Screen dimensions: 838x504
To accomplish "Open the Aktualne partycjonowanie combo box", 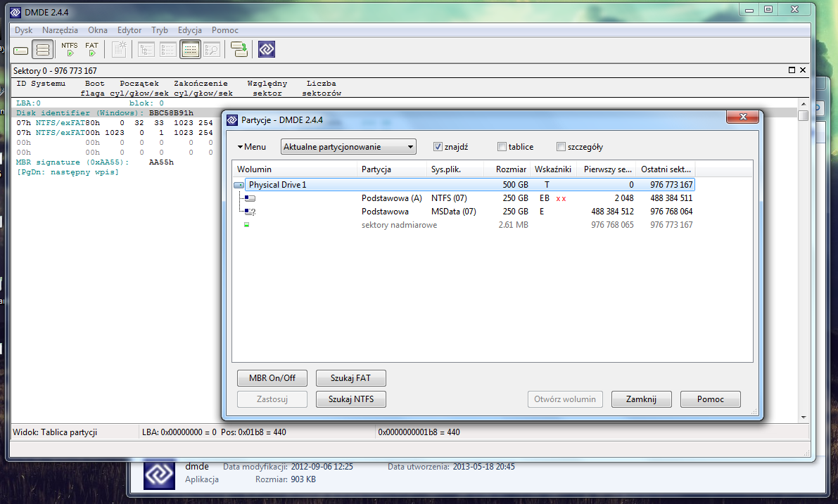I will (x=348, y=147).
